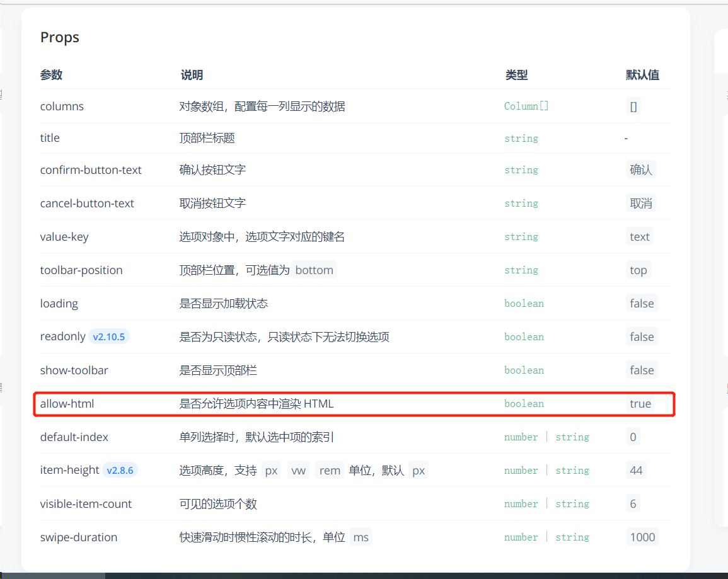Image resolution: width=728 pixels, height=579 pixels.
Task: Select the loading parameter name
Action: (59, 304)
